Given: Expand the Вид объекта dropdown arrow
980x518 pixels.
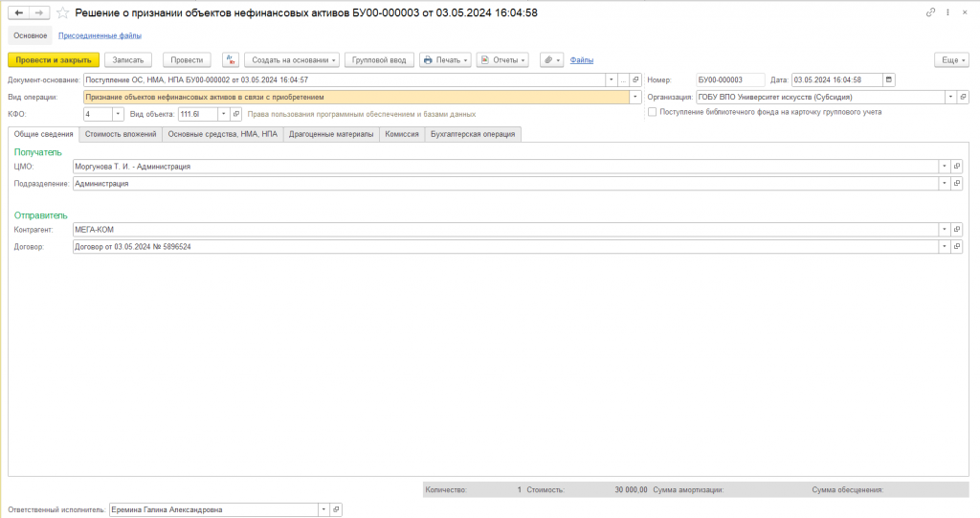Looking at the screenshot, I should 223,114.
